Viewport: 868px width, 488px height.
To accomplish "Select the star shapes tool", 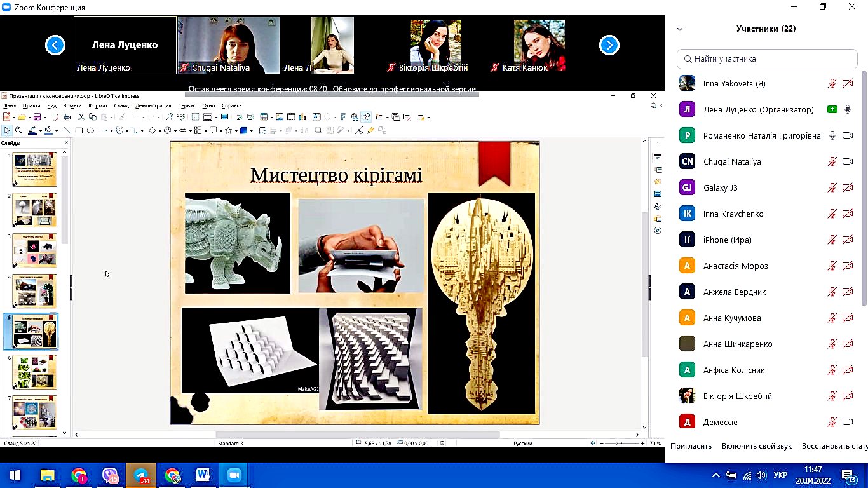I will pyautogui.click(x=228, y=131).
